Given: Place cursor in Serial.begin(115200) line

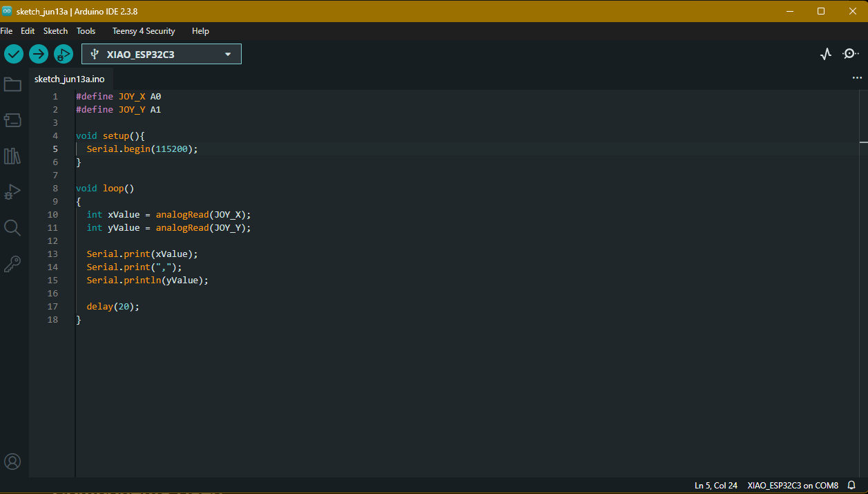Looking at the screenshot, I should 142,149.
